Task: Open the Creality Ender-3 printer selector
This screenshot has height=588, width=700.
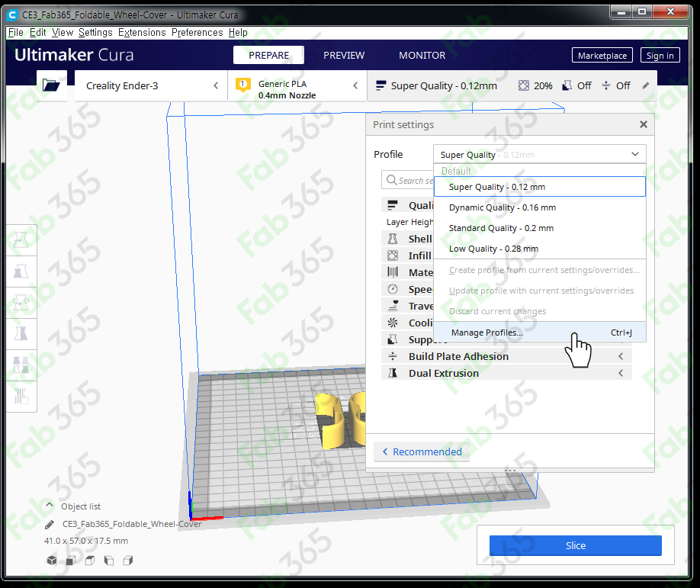Action: click(151, 85)
